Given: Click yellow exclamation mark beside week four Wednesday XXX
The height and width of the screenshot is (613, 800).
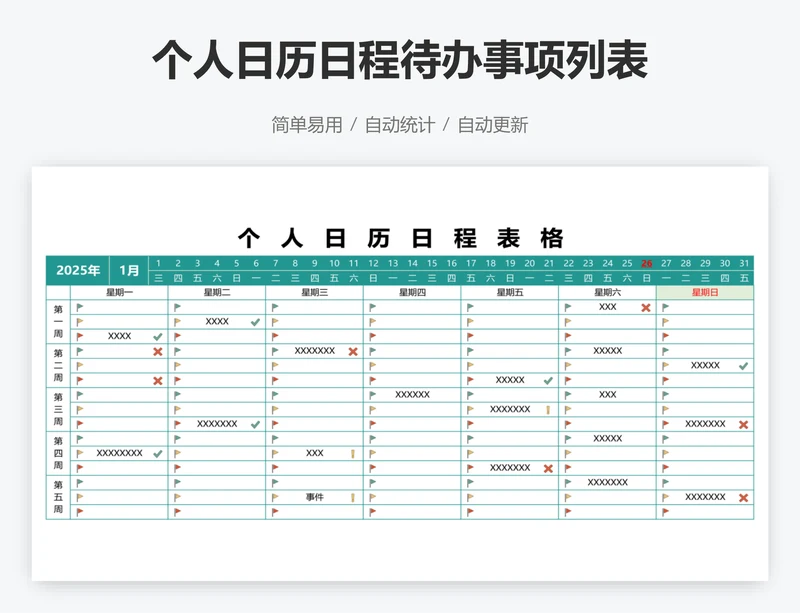Looking at the screenshot, I should click(353, 454).
